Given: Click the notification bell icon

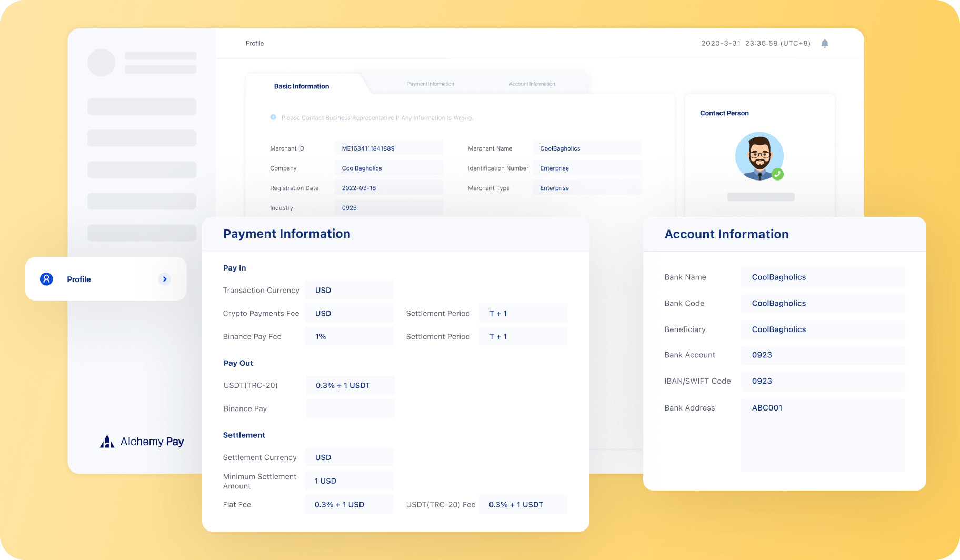Looking at the screenshot, I should click(825, 44).
